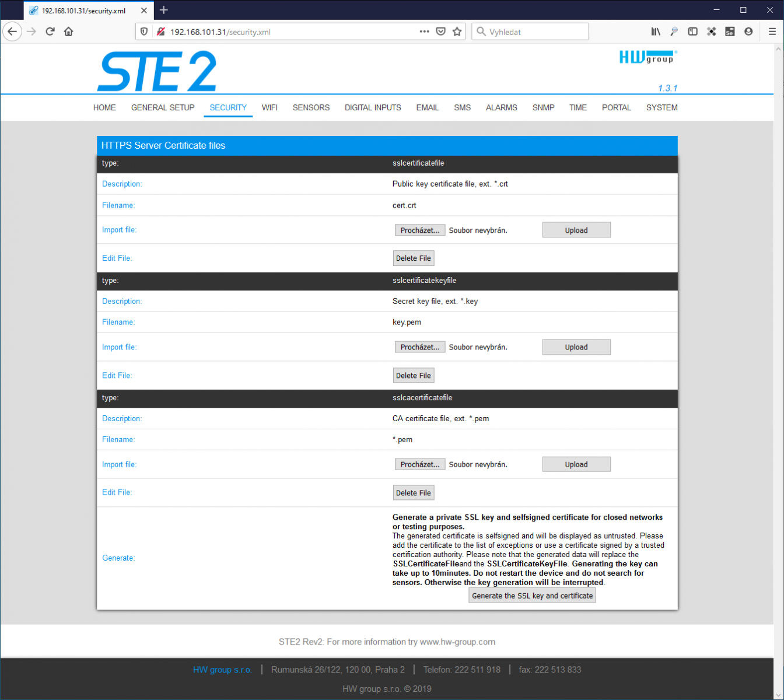The height and width of the screenshot is (700, 784).
Task: Open the Library icon in the toolbar
Action: tap(656, 32)
